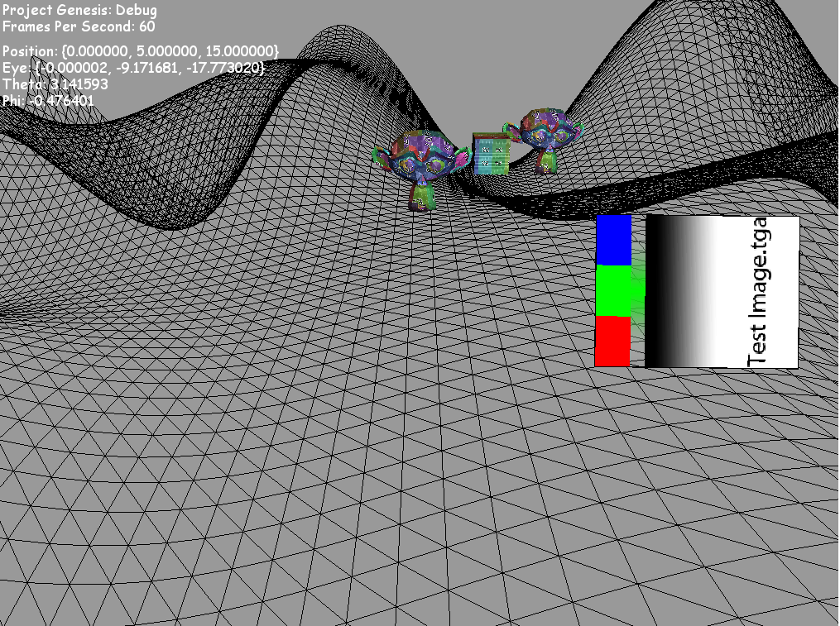840x626 pixels.
Task: Click the rotated "Test Image.tga" label
Action: point(761,293)
